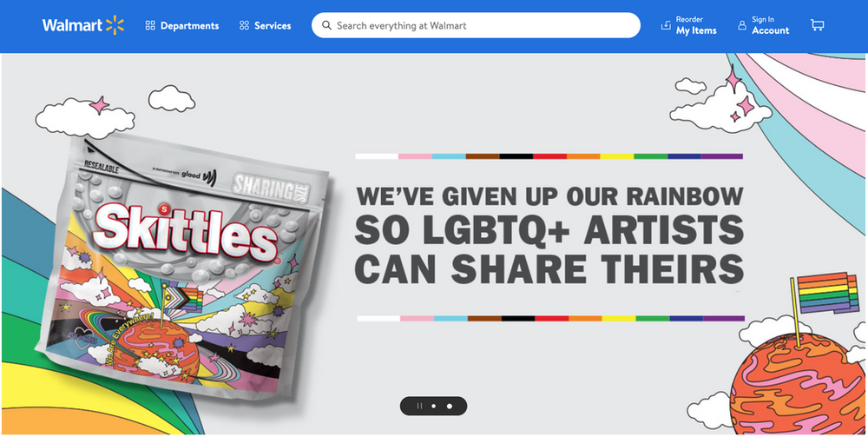Click the Departments grid icon
Viewport: 868px width, 437px height.
[150, 25]
